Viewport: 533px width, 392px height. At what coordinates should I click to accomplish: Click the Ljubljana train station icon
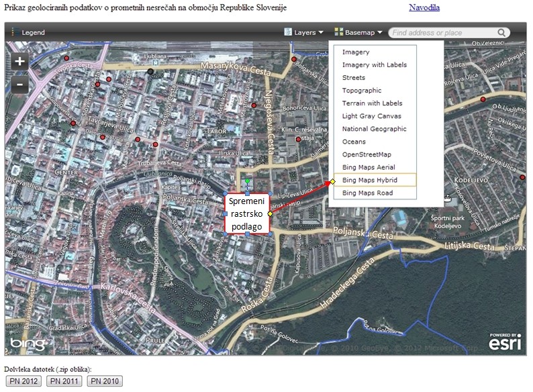[155, 62]
